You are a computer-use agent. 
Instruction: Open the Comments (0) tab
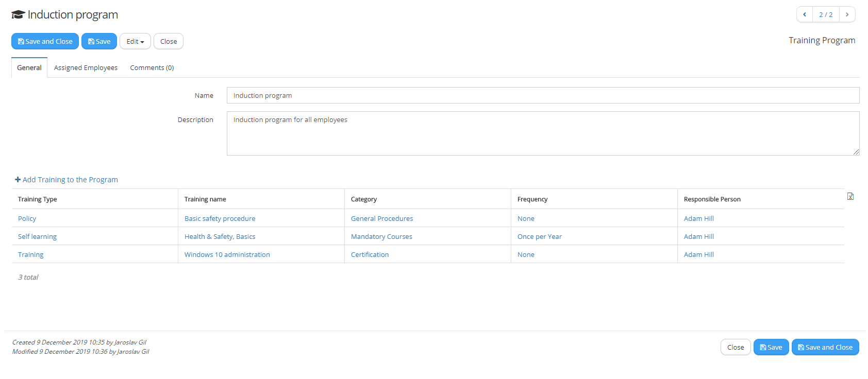point(152,67)
